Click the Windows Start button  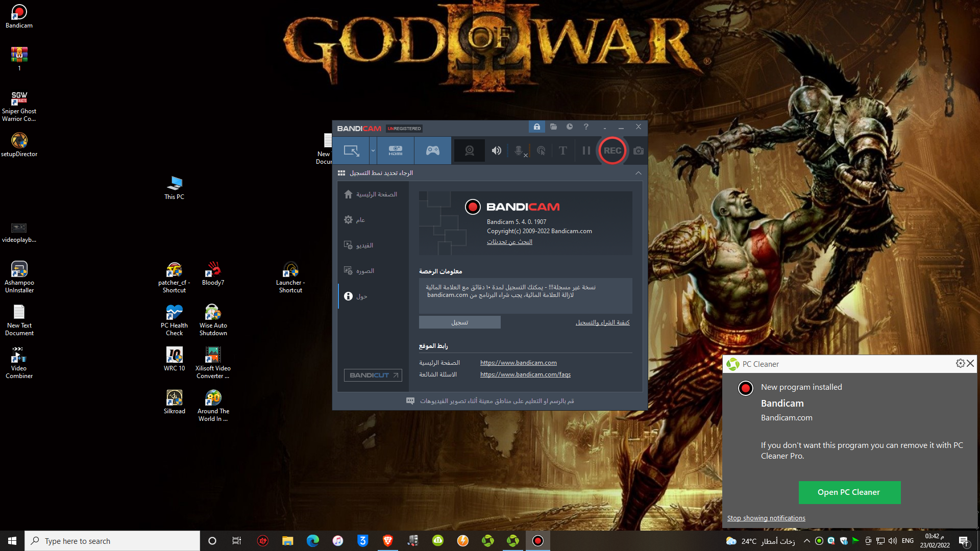point(12,541)
